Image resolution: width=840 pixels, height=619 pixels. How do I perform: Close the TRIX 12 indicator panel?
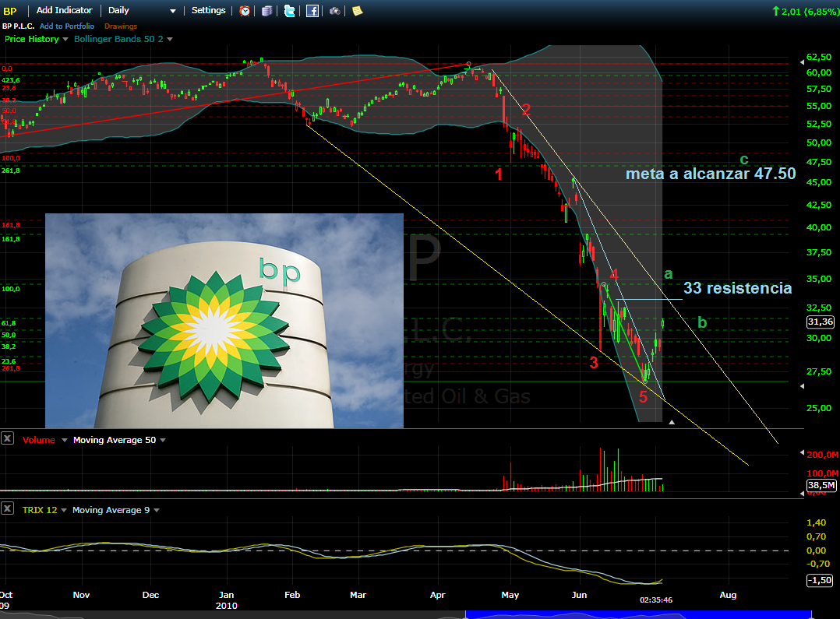click(x=7, y=508)
